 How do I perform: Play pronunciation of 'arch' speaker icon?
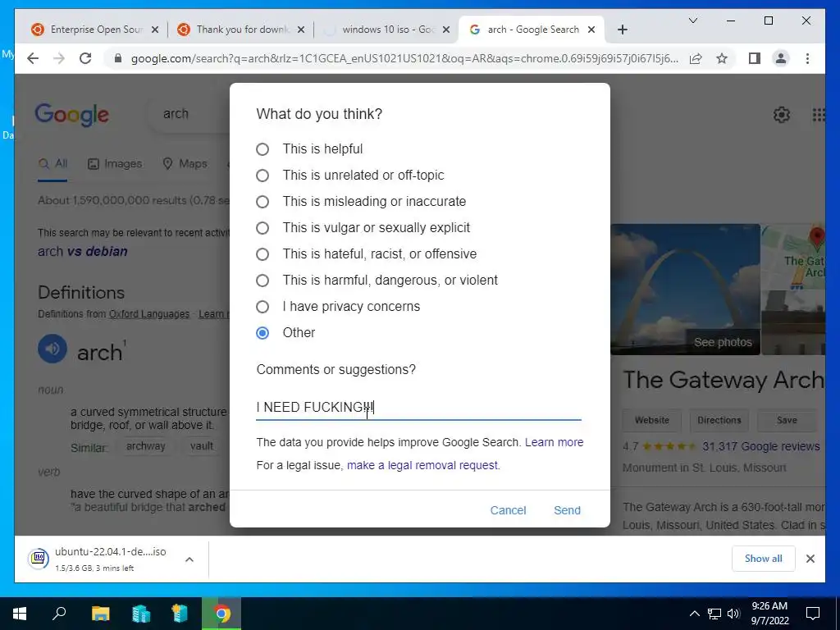click(52, 349)
